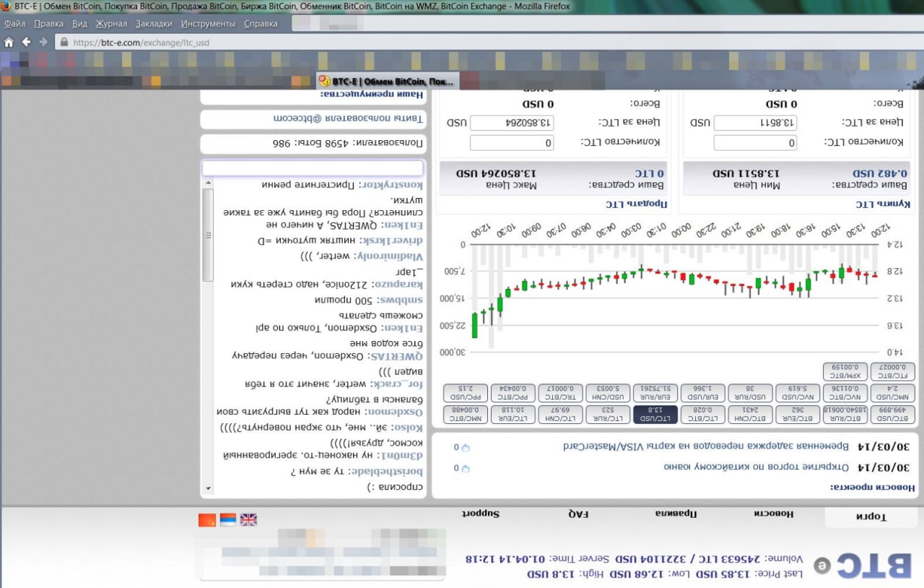The height and width of the screenshot is (588, 924).
Task: Open comments icon for VISA/MasterCard news
Action: [x=466, y=447]
